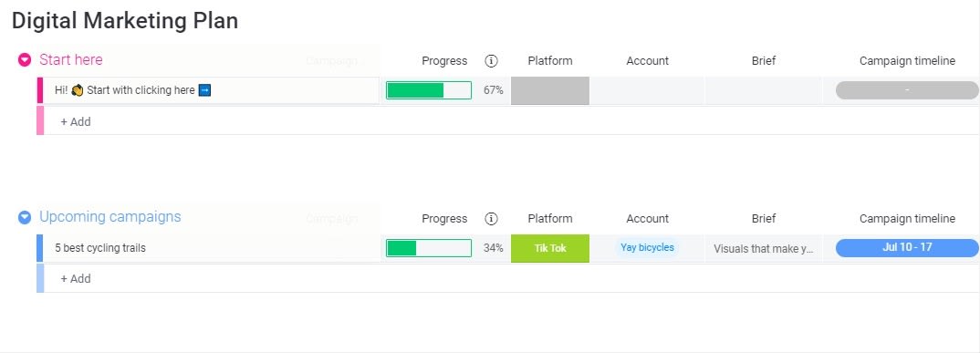
Task: Open the Visuals that make brief cell
Action: tap(764, 249)
